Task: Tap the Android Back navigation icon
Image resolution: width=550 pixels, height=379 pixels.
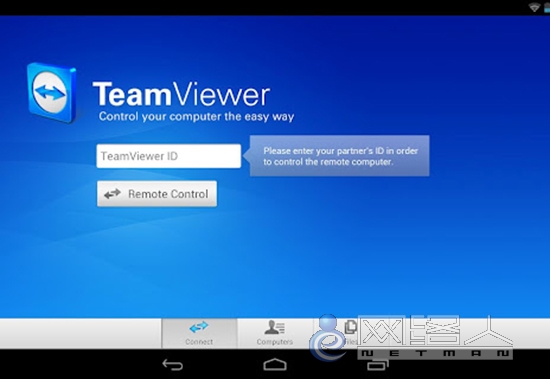Action: click(173, 365)
